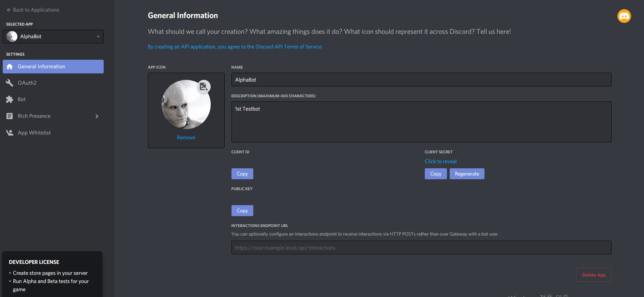Click 'Create store pages in your server' text
The width and height of the screenshot is (644, 297).
click(x=50, y=273)
